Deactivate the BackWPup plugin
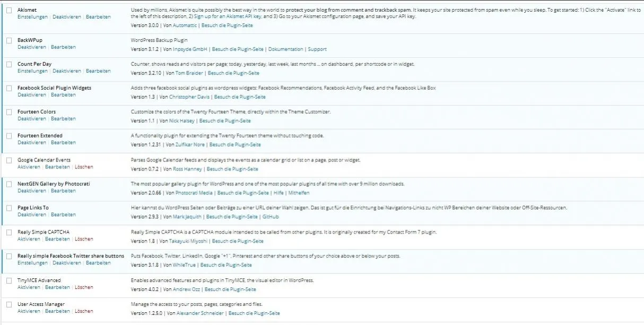The height and width of the screenshot is (325, 644). pos(32,47)
